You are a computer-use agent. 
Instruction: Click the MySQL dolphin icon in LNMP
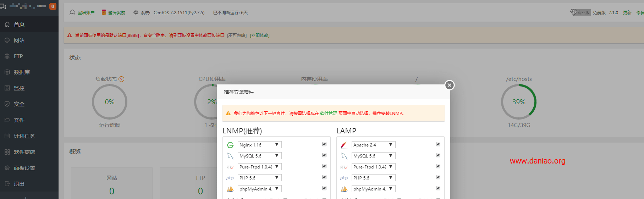230,156
